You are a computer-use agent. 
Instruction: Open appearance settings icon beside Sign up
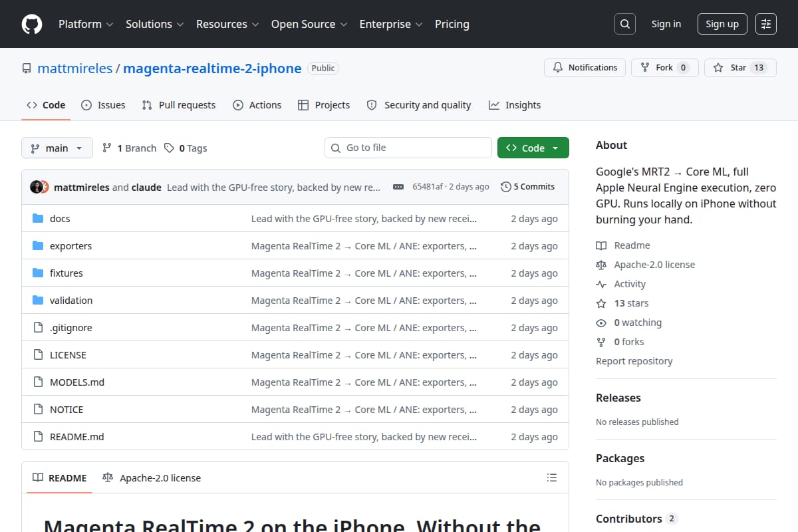pyautogui.click(x=766, y=24)
